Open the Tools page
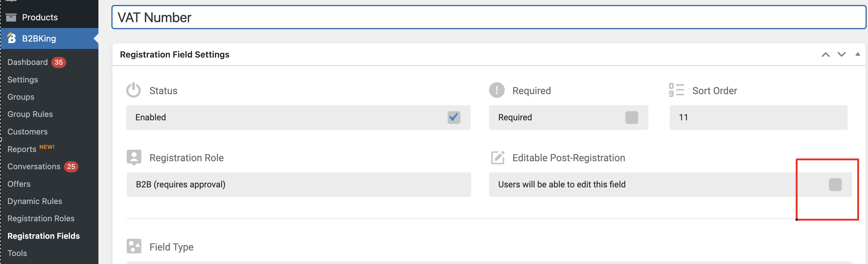 (x=17, y=253)
